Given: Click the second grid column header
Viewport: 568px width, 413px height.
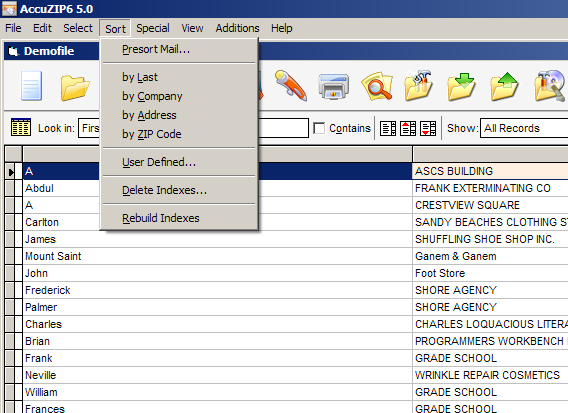Looking at the screenshot, I should (490, 154).
